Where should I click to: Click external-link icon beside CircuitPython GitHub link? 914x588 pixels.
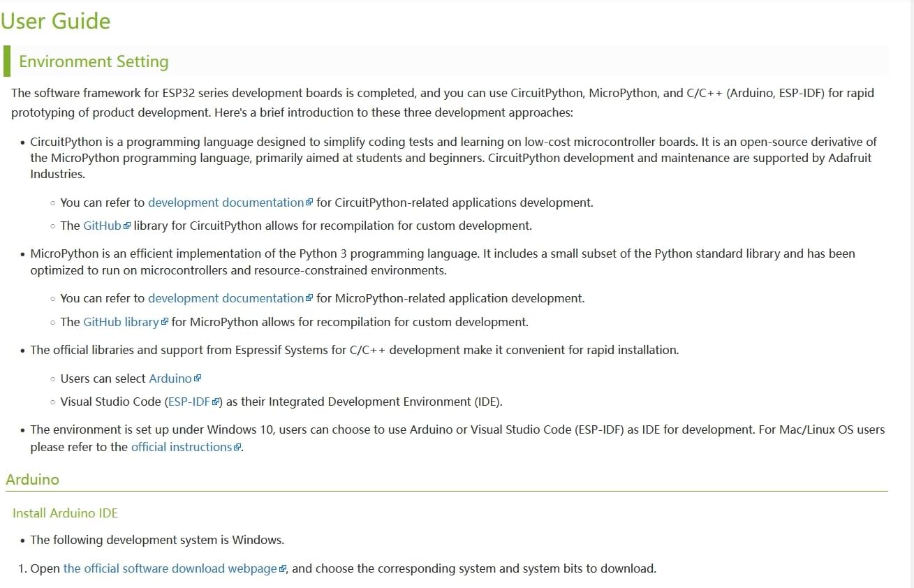coord(127,226)
